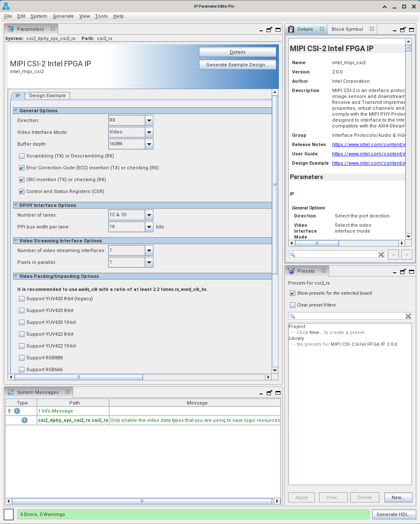
Task: Minimize the System Messages panel
Action: click(261, 394)
